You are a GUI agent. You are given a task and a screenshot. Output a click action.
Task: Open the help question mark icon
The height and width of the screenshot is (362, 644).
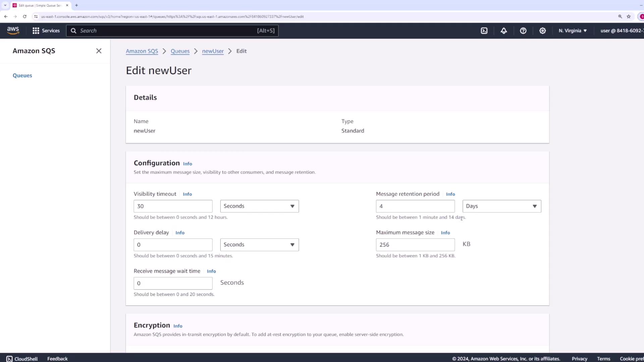pos(523,31)
